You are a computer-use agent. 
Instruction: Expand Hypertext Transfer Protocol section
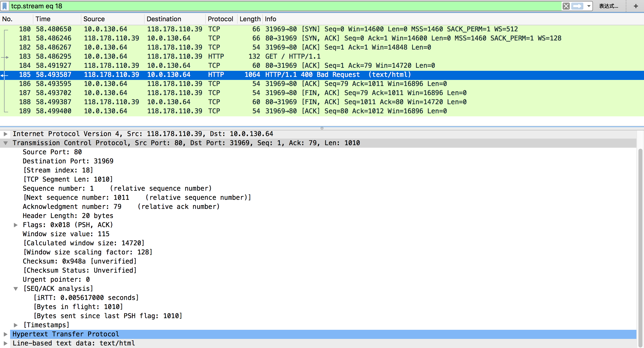(x=6, y=334)
